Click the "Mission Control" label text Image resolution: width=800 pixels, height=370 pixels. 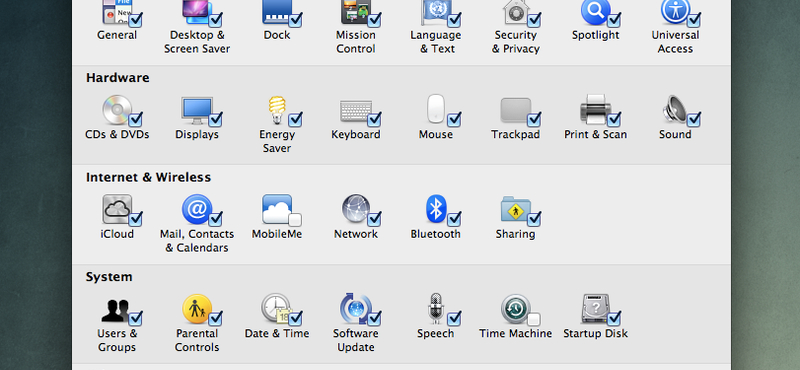(x=356, y=42)
